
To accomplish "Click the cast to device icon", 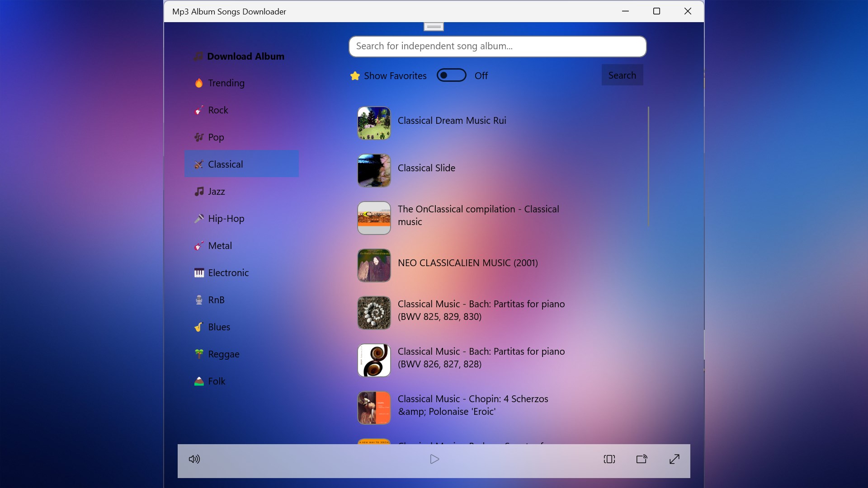I will [x=641, y=459].
